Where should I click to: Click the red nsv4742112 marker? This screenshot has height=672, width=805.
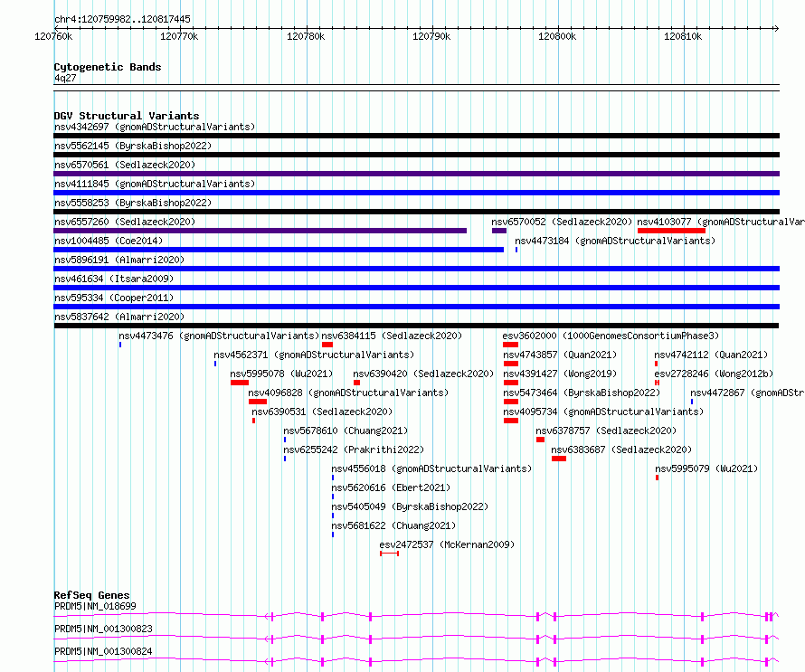point(656,364)
